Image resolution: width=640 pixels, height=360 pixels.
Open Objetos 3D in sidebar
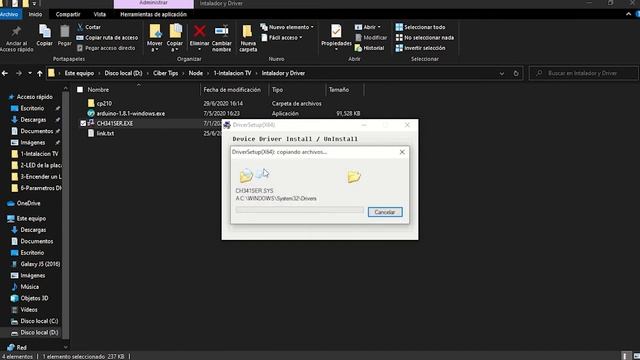(x=34, y=298)
